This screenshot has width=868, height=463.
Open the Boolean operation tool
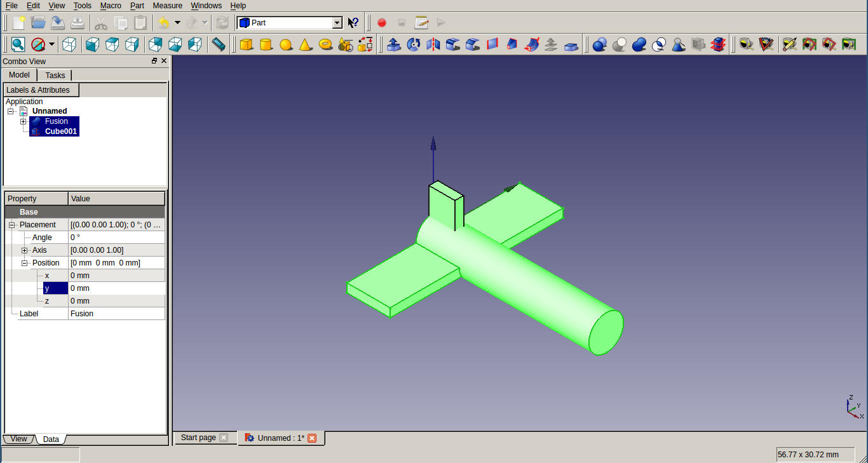pyautogui.click(x=599, y=44)
